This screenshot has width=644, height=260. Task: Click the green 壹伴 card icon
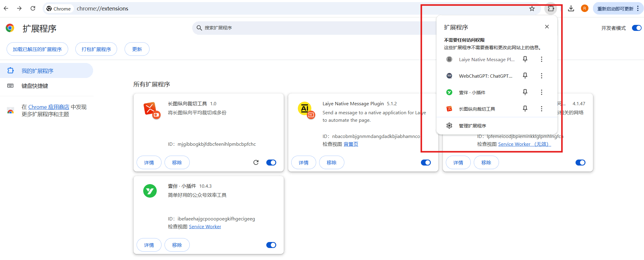point(150,191)
